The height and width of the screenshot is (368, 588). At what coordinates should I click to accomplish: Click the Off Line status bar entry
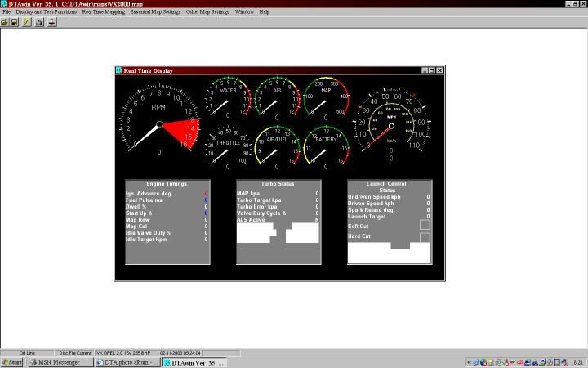(x=27, y=353)
